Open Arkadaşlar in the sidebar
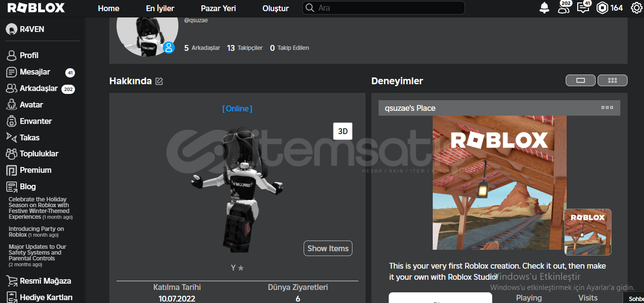Viewport: 644px width, 303px height. click(39, 89)
